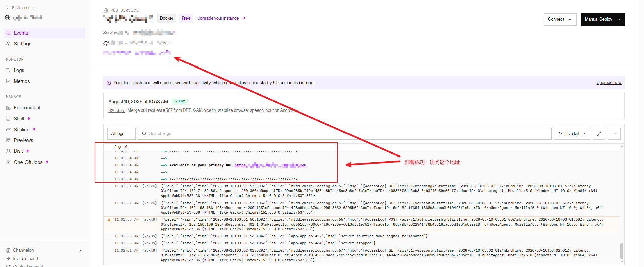Click the GitHub repository icon
Screen dimensions: 644x267
coord(106,43)
